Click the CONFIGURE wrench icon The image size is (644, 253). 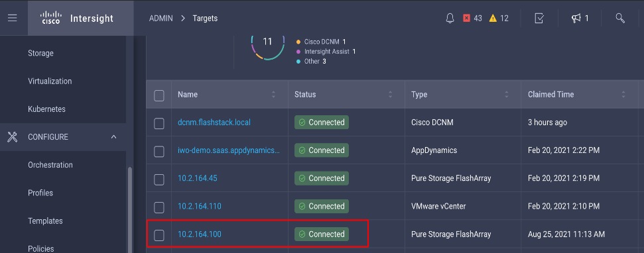13,137
